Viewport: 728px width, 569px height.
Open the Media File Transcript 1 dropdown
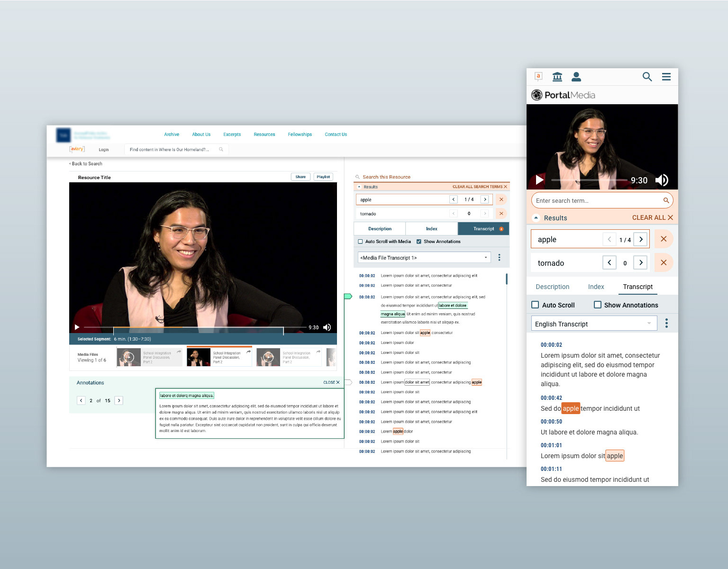tap(424, 257)
